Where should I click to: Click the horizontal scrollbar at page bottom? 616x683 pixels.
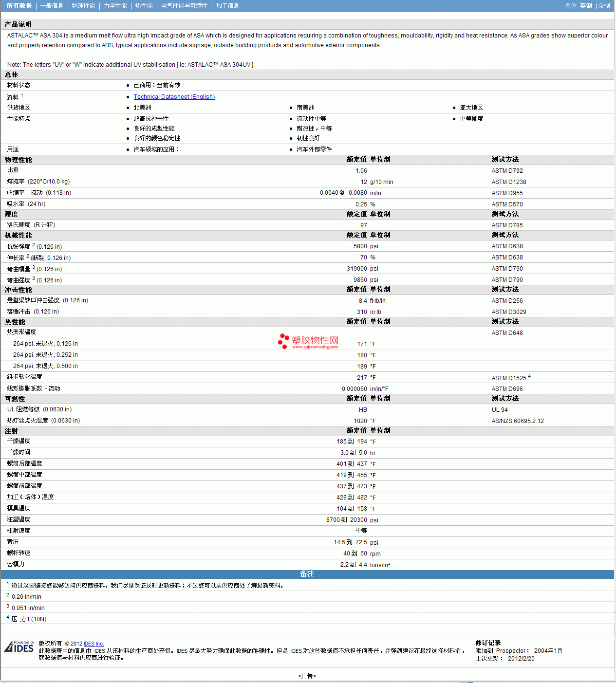307,682
